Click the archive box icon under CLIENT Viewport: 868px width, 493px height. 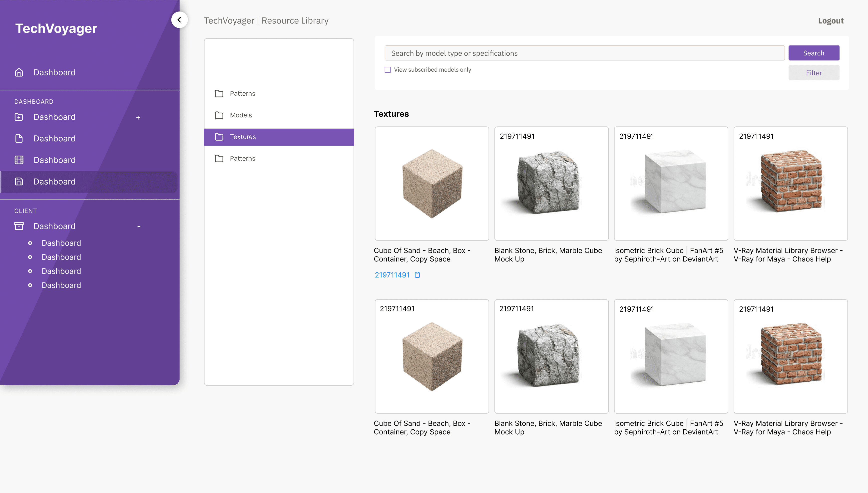point(19,226)
